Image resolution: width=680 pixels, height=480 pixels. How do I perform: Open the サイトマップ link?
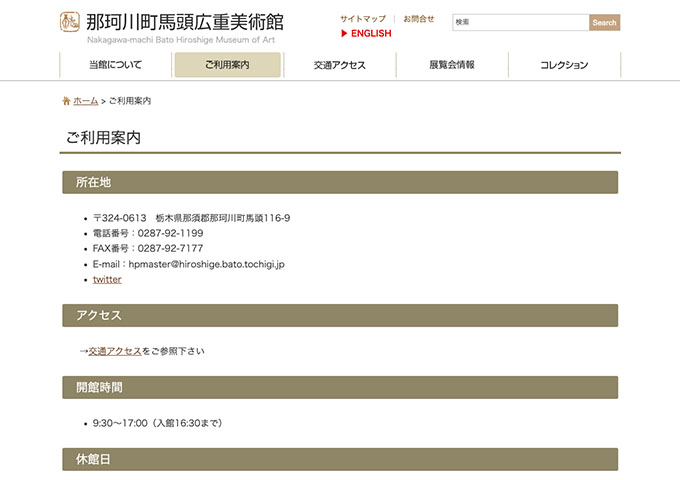pyautogui.click(x=362, y=19)
